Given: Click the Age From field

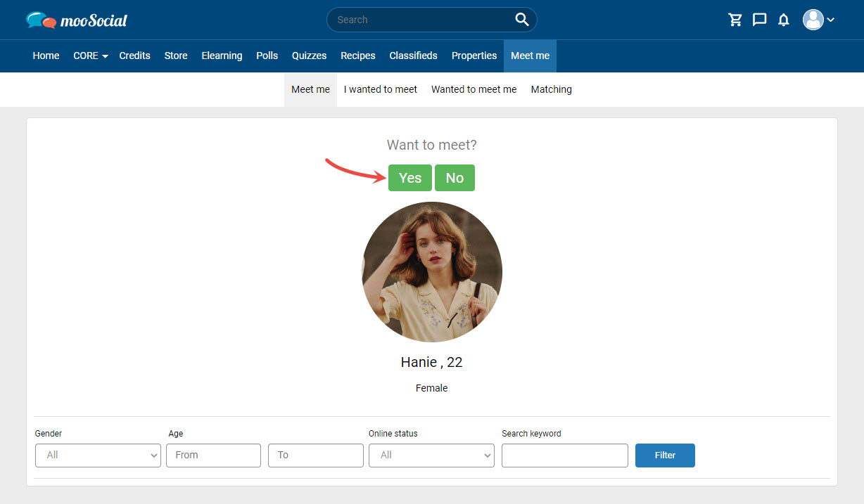Looking at the screenshot, I should pyautogui.click(x=213, y=455).
